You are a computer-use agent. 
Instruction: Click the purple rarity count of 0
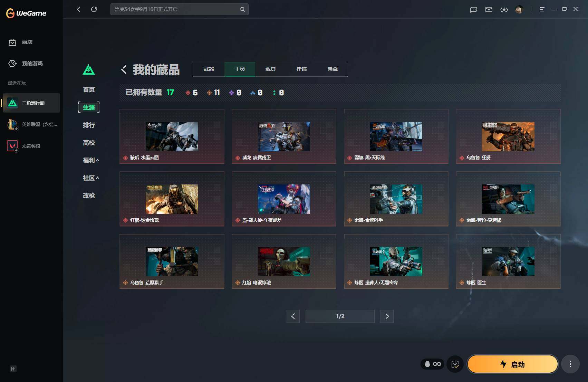pos(235,93)
